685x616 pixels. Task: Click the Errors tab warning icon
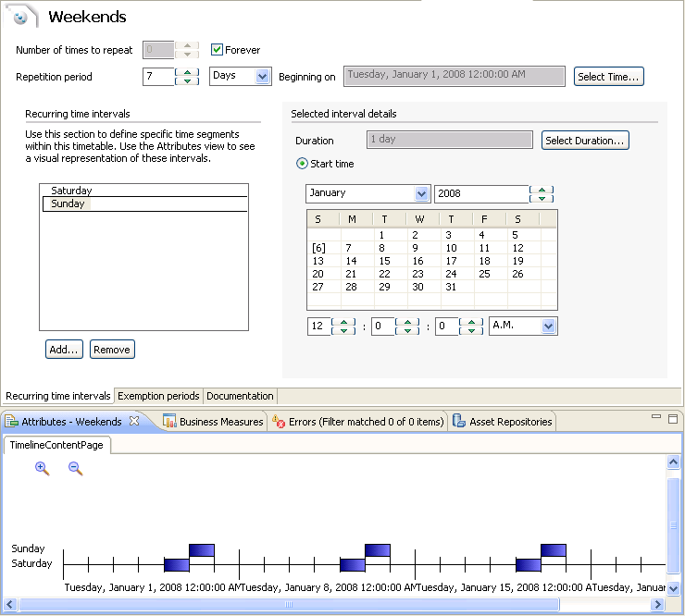click(279, 421)
